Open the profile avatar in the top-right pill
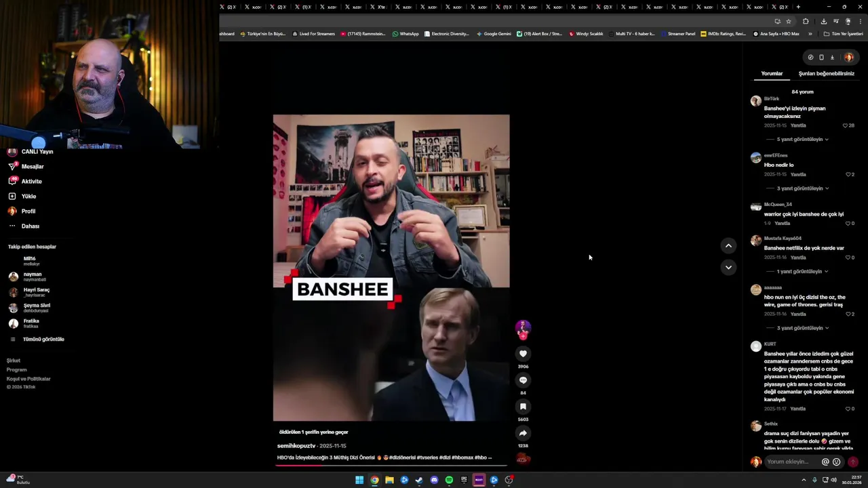868x488 pixels. coord(848,58)
